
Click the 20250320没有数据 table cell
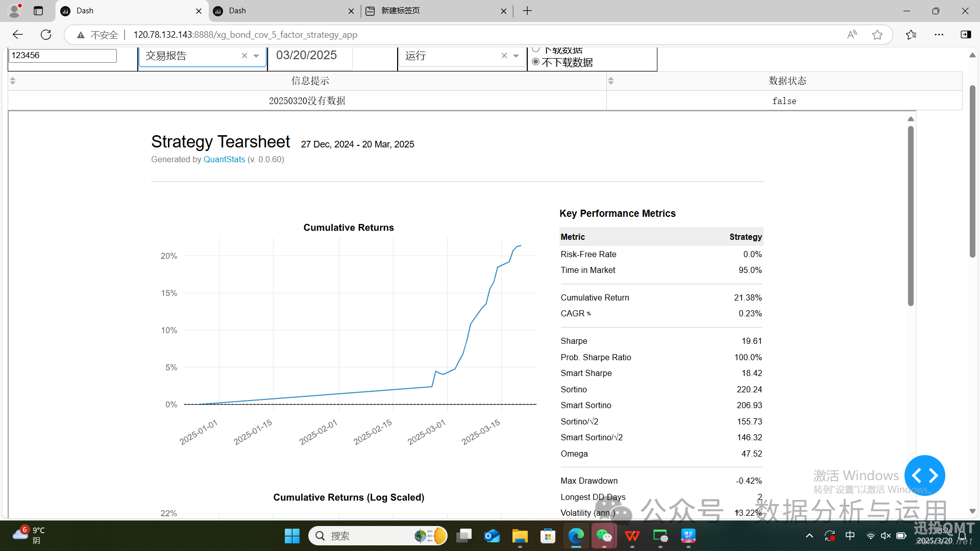point(307,101)
